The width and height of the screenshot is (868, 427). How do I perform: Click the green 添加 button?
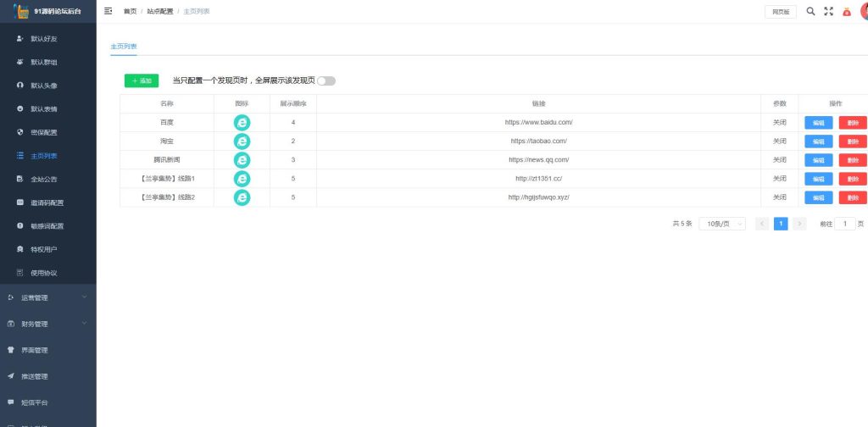tap(142, 80)
